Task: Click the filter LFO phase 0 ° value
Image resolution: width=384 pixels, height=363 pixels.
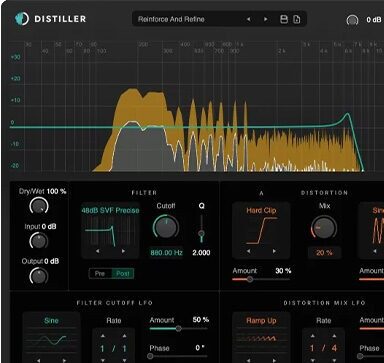Action: (200, 348)
